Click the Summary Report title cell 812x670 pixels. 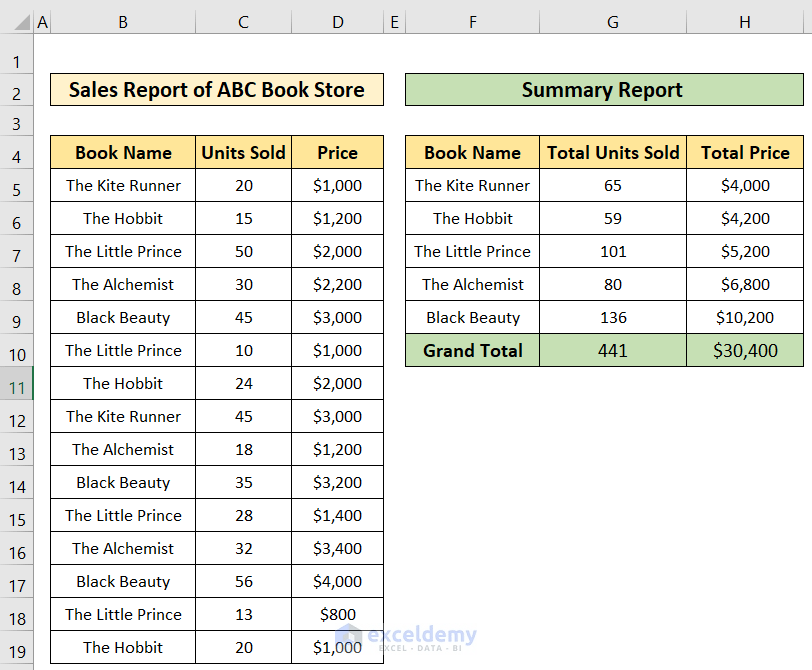602,89
